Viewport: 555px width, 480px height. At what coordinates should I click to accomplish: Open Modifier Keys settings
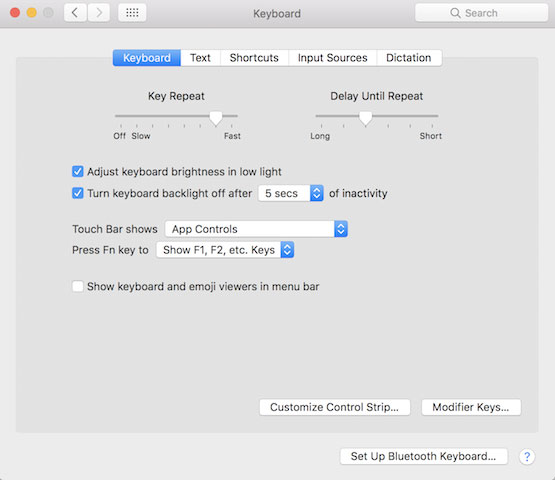click(x=471, y=407)
